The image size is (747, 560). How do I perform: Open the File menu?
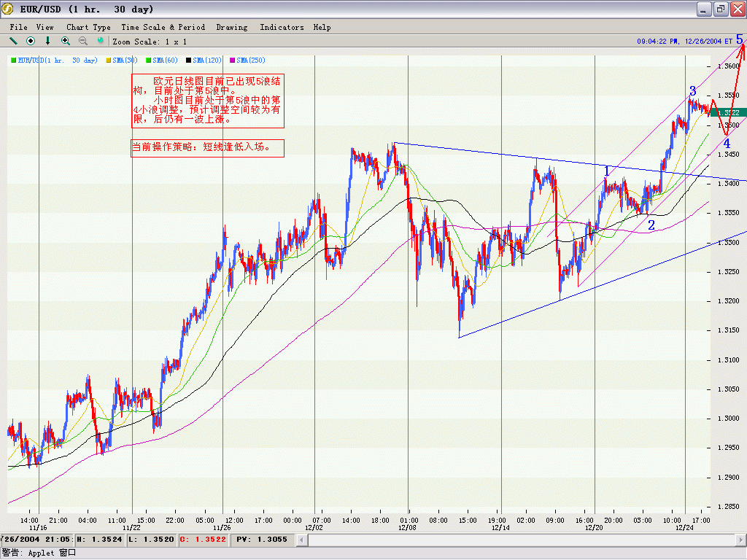pyautogui.click(x=18, y=27)
